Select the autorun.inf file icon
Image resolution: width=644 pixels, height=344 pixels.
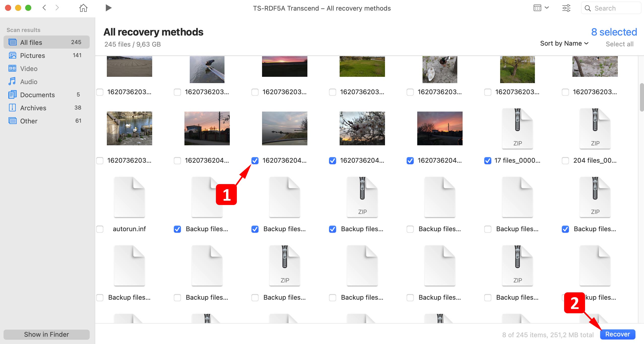click(130, 197)
